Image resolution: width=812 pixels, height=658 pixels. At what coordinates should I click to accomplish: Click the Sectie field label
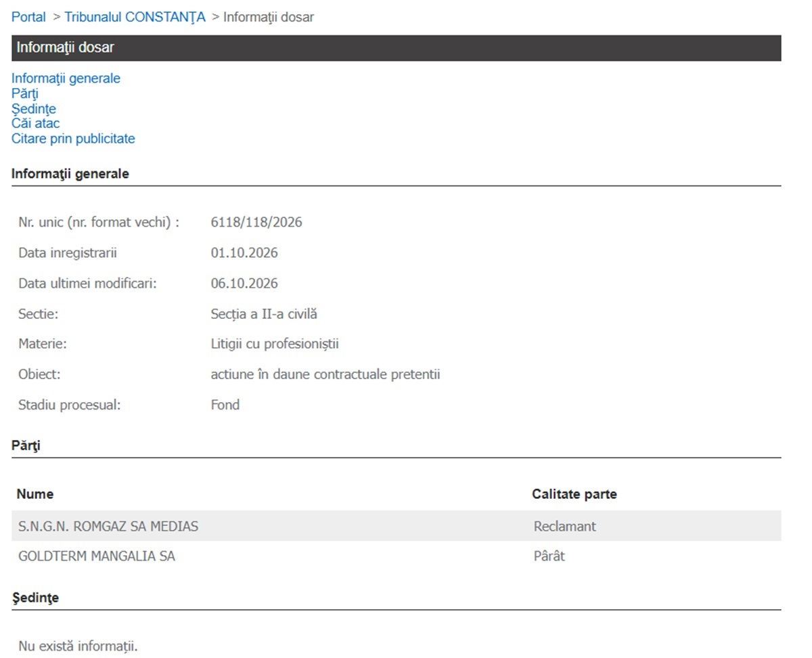pos(39,314)
